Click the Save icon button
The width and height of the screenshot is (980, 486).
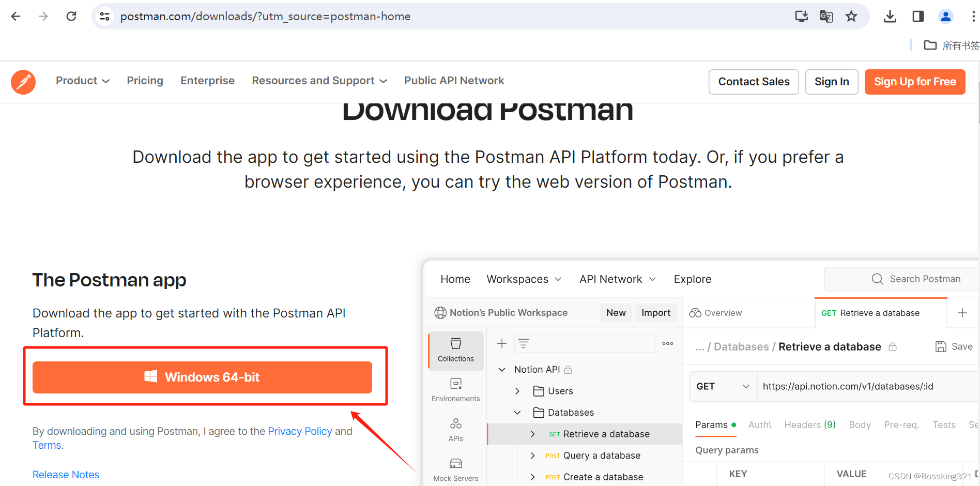click(954, 346)
